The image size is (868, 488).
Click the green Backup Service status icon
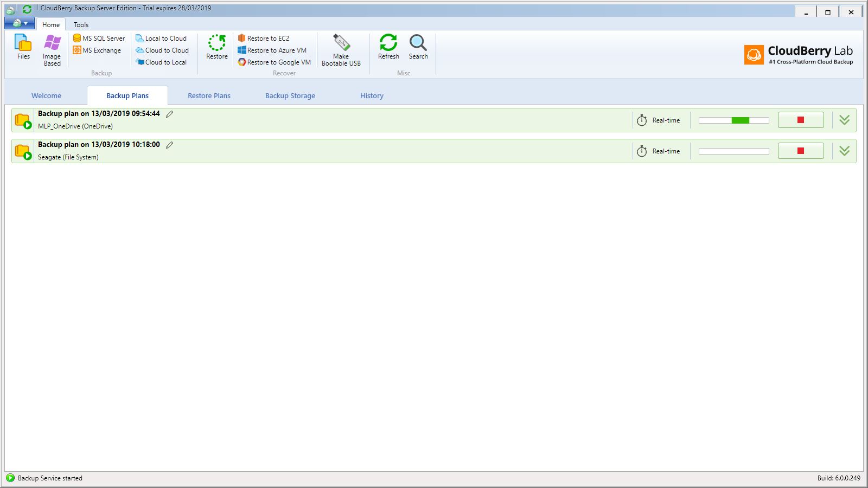pyautogui.click(x=10, y=478)
